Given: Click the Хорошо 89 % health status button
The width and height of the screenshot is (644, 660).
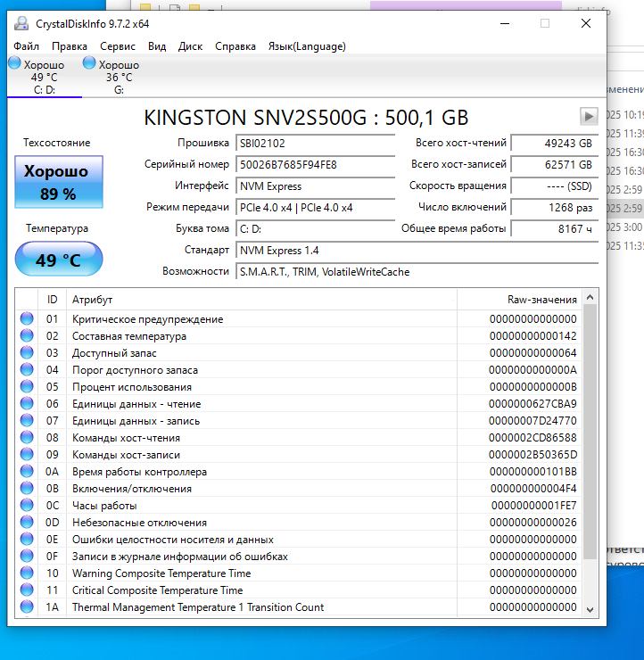Looking at the screenshot, I should coord(58,182).
